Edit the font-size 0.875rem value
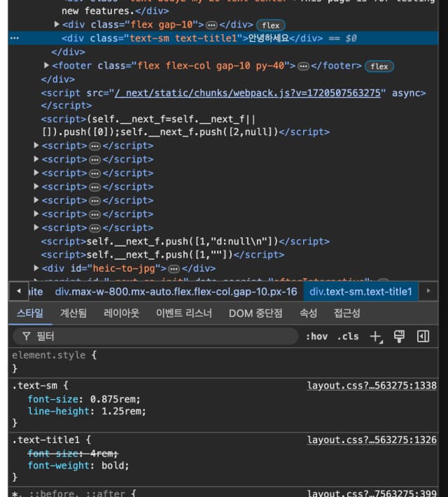 [x=113, y=399]
